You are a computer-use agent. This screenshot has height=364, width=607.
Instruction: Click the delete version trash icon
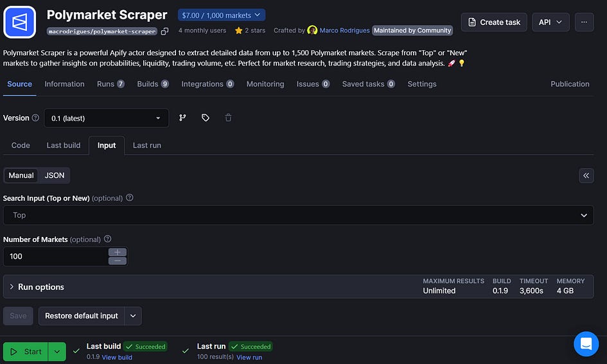click(x=229, y=117)
